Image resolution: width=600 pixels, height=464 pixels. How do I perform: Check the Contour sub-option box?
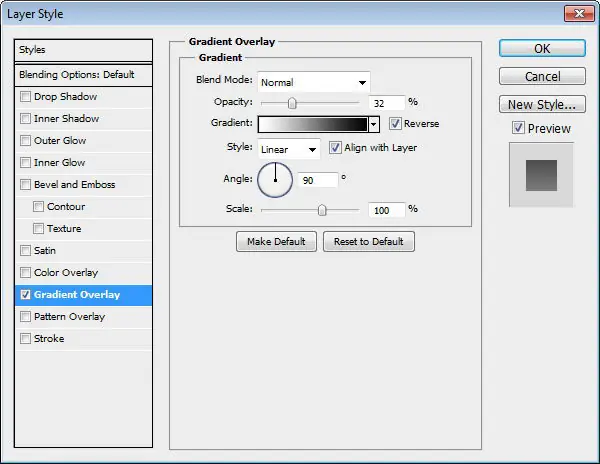[x=38, y=207]
